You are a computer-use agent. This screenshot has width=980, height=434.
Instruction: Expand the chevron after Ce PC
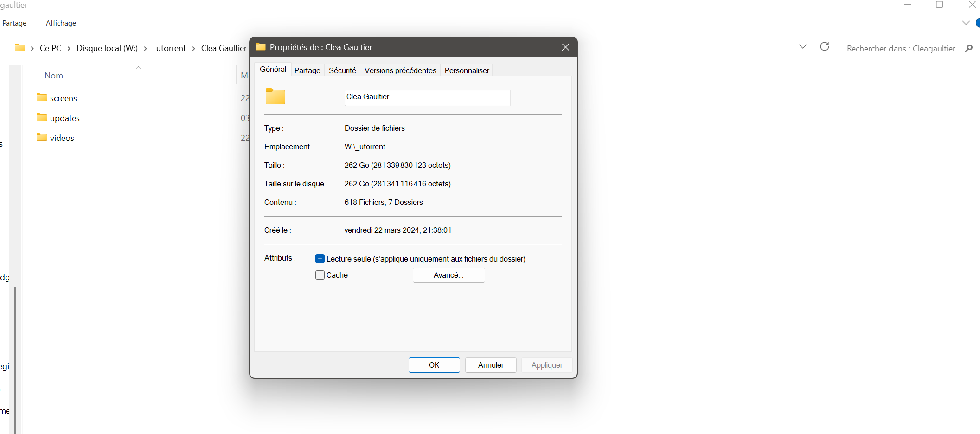coord(69,48)
